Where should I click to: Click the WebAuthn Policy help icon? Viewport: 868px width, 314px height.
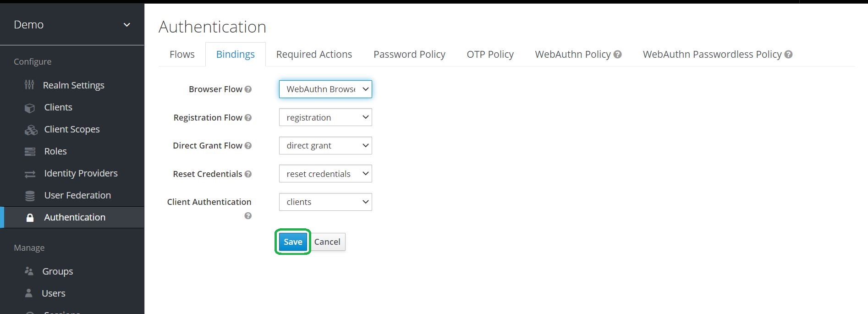point(618,55)
